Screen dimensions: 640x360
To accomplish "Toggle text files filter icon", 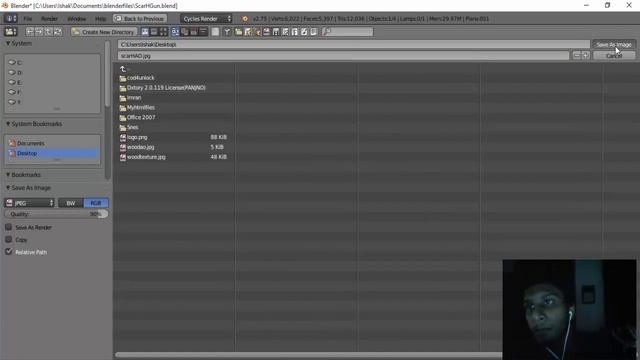I will [313, 32].
